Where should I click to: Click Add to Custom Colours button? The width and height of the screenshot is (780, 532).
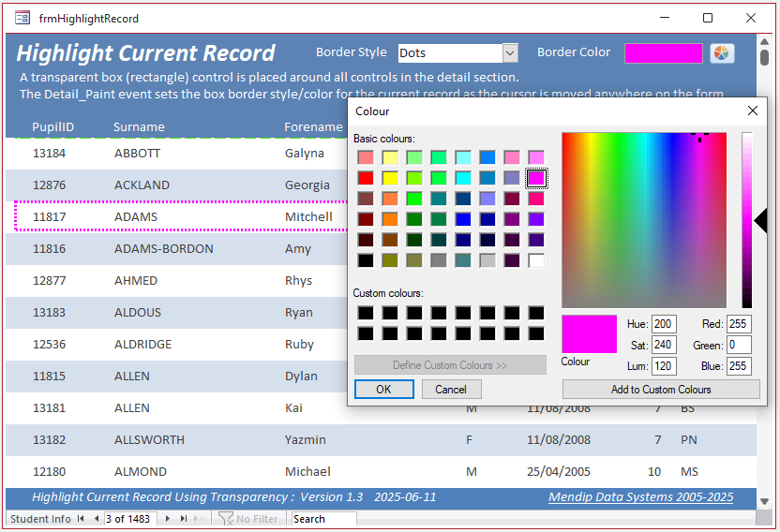(x=661, y=390)
